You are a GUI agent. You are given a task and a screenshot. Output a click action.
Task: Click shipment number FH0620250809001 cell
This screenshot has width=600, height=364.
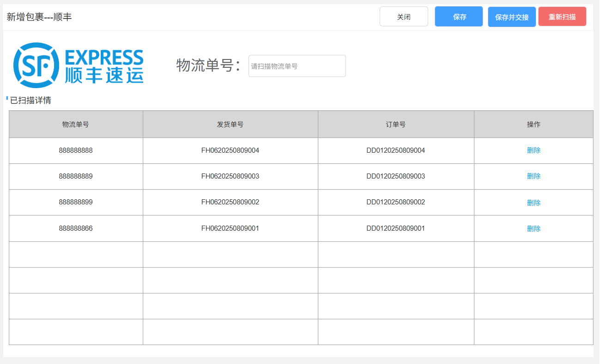230,228
